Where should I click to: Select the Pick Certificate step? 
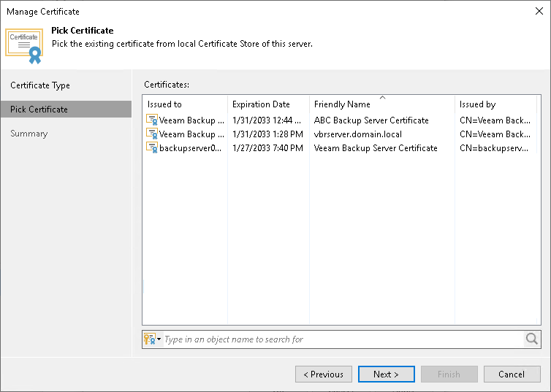coord(66,109)
